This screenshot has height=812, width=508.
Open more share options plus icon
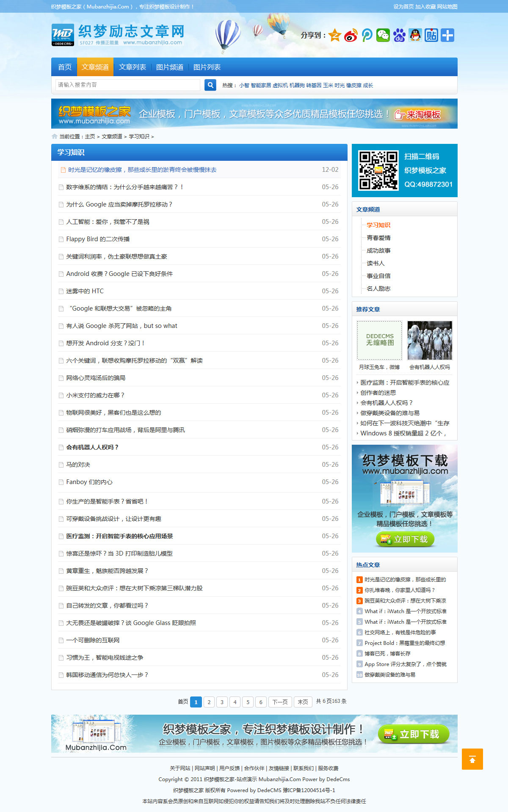pyautogui.click(x=447, y=36)
